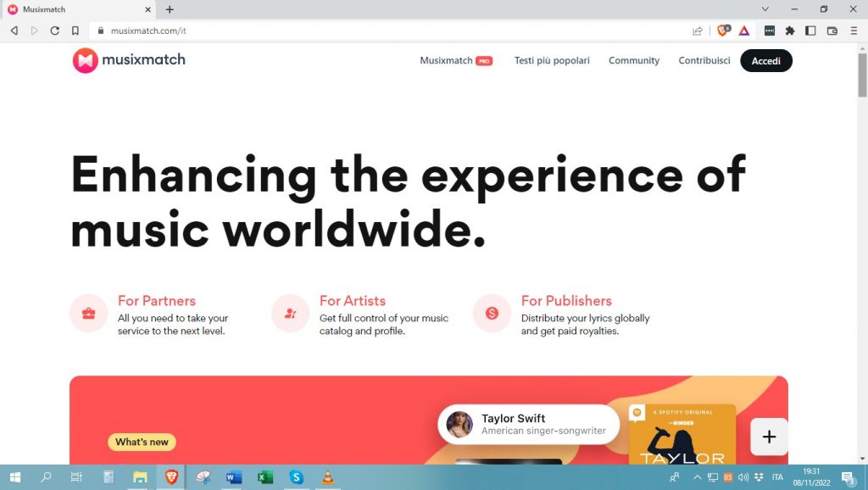
Task: Click the Accedi button
Action: (x=765, y=60)
